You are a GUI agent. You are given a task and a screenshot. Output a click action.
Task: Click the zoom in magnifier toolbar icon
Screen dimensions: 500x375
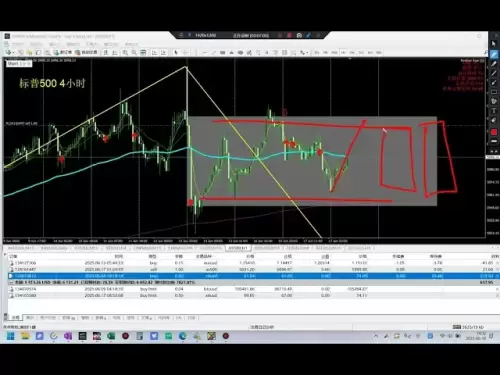pyautogui.click(x=125, y=53)
